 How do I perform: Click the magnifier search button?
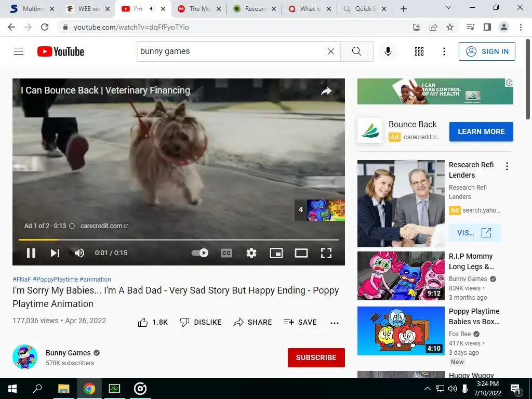pyautogui.click(x=356, y=51)
